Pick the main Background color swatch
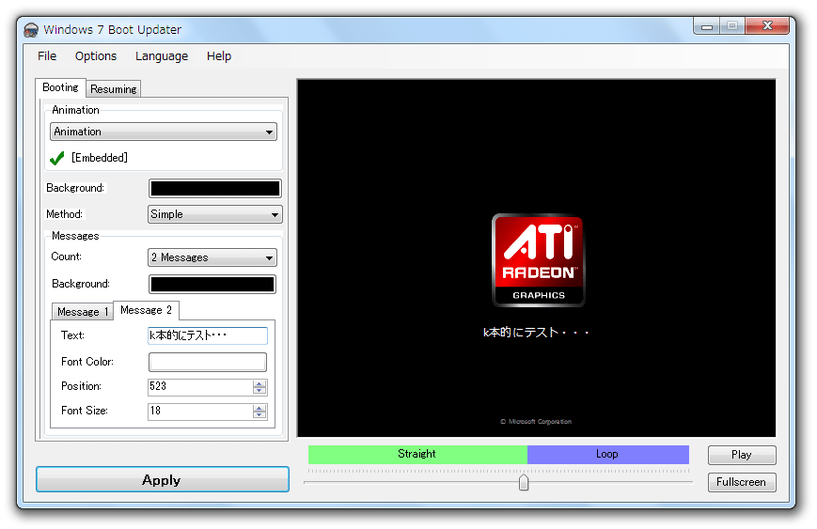The width and height of the screenshot is (817, 529). (215, 188)
